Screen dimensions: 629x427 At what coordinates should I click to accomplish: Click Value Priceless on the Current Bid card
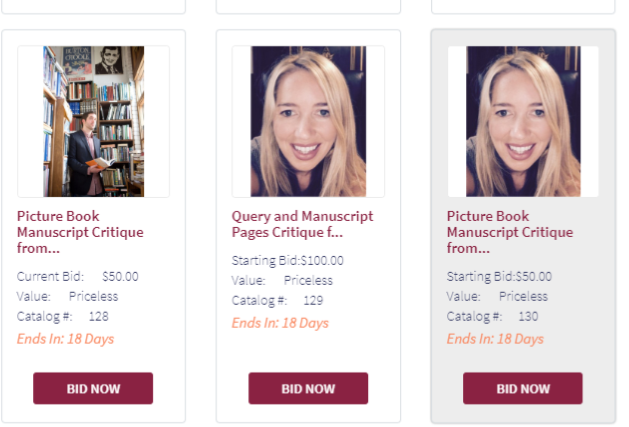point(68,297)
